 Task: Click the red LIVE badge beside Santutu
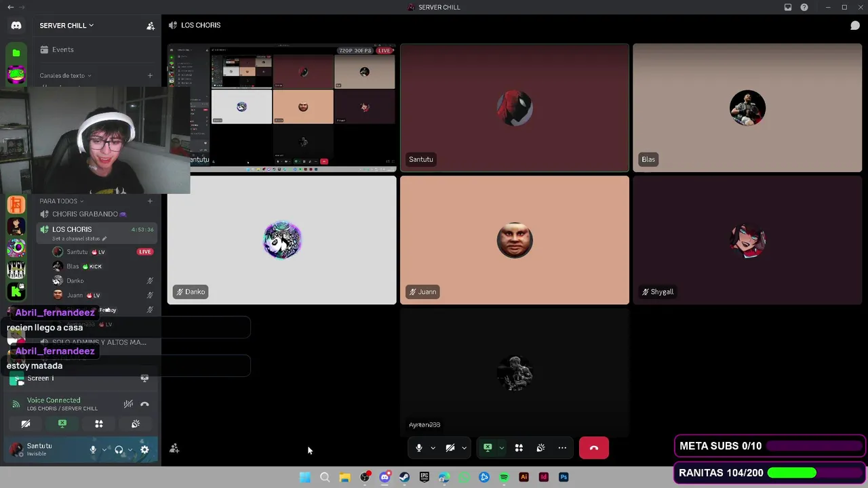(x=144, y=251)
